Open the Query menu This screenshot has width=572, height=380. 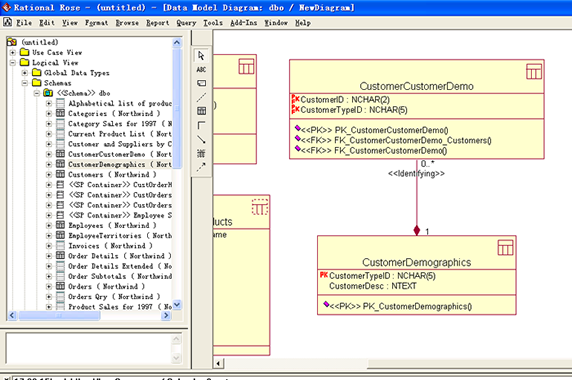186,23
